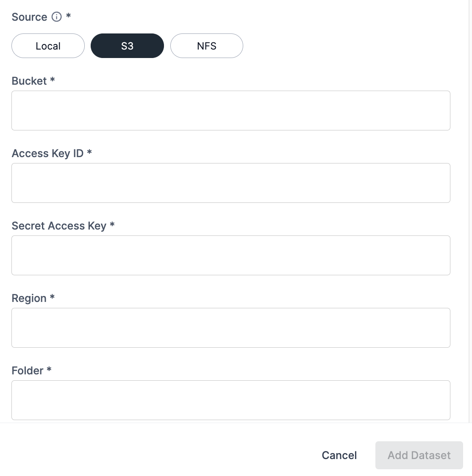The image size is (472, 476).
Task: Cancel adding the dataset
Action: (x=339, y=455)
